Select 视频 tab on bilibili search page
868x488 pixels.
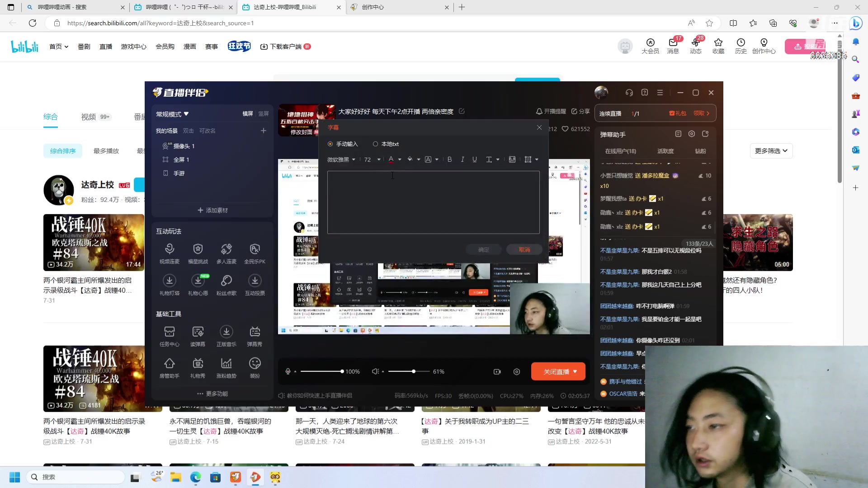[95, 117]
